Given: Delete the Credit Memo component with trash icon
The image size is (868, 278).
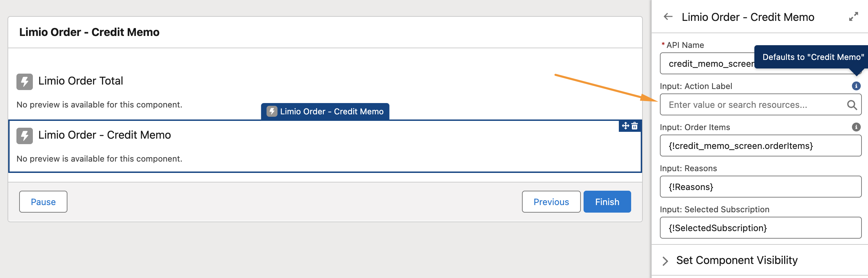Looking at the screenshot, I should point(635,126).
